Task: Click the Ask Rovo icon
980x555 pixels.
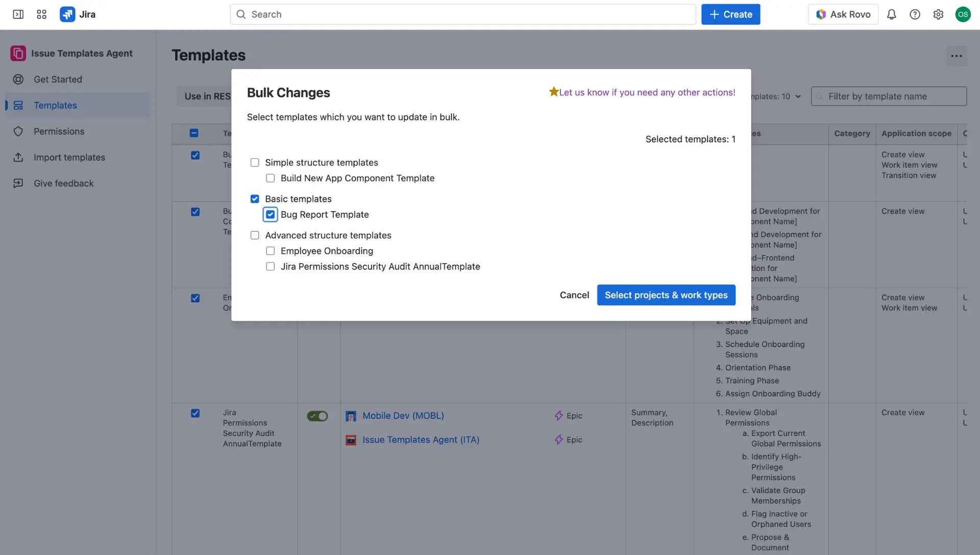Action: click(x=821, y=14)
